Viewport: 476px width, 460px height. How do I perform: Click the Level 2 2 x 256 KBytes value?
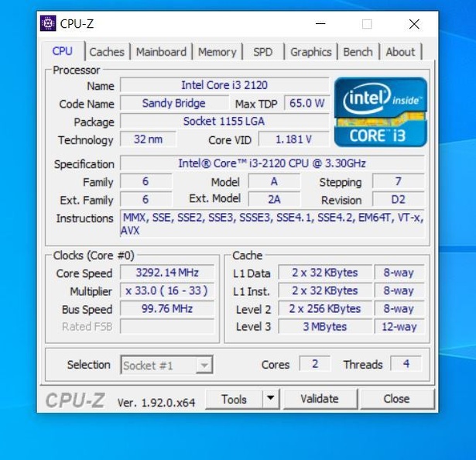(x=325, y=309)
